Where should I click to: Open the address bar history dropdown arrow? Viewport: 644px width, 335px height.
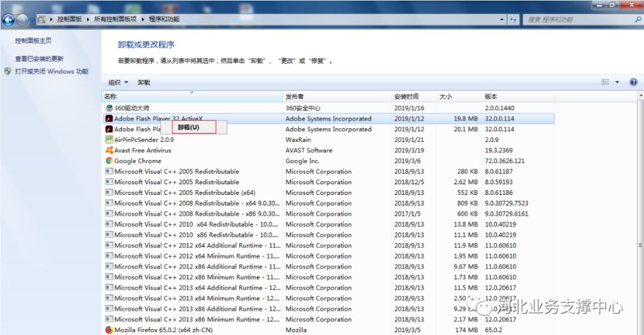tap(502, 19)
